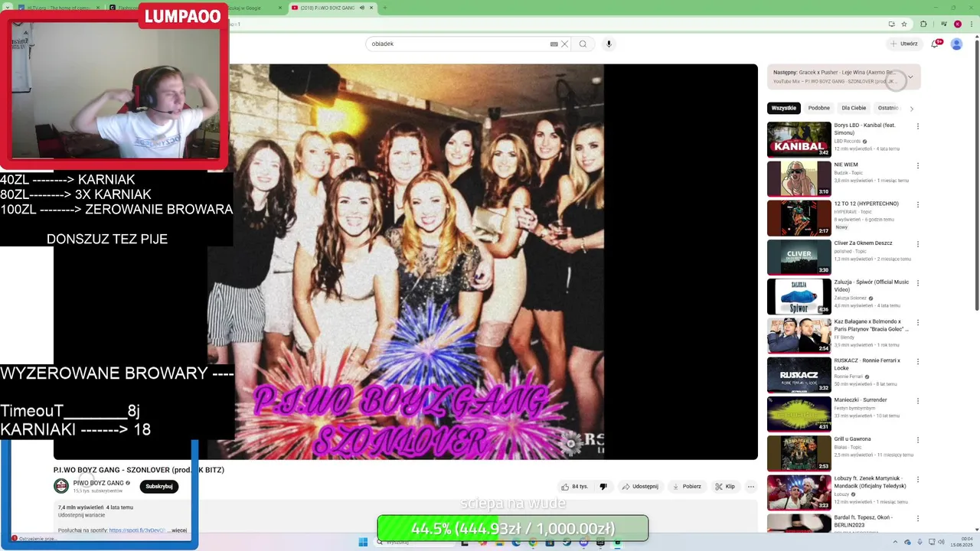Open Manieczki - Surrender video title
This screenshot has height=551, width=980.
point(861,400)
